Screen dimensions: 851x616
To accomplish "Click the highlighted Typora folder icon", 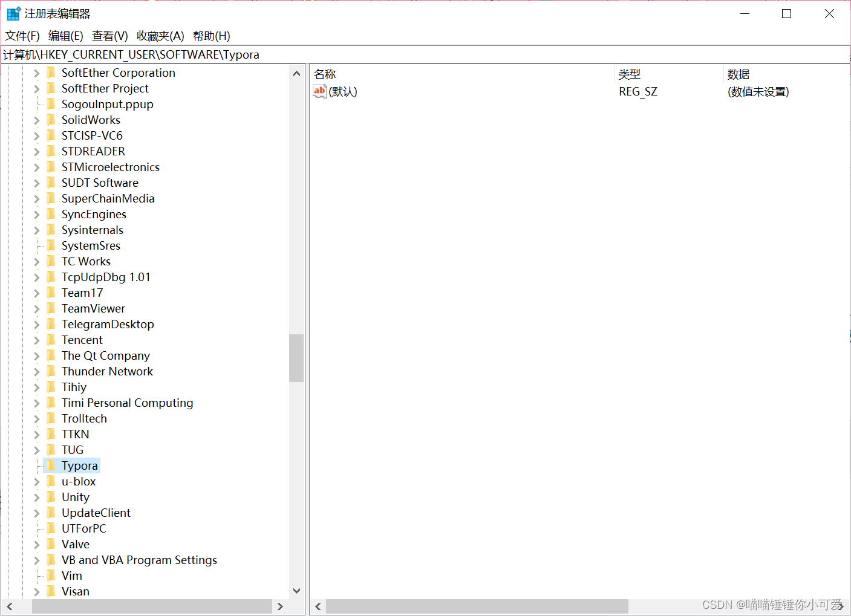I will (x=51, y=465).
